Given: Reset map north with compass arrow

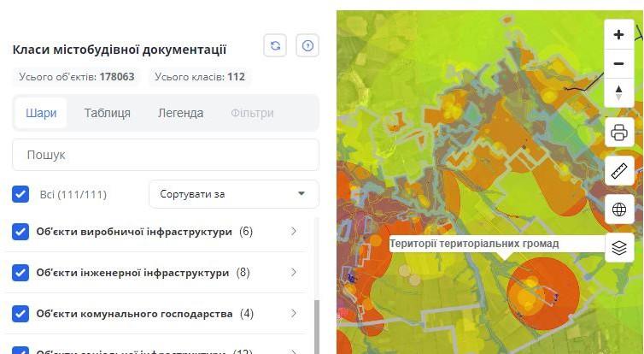Looking at the screenshot, I should pyautogui.click(x=619, y=92).
